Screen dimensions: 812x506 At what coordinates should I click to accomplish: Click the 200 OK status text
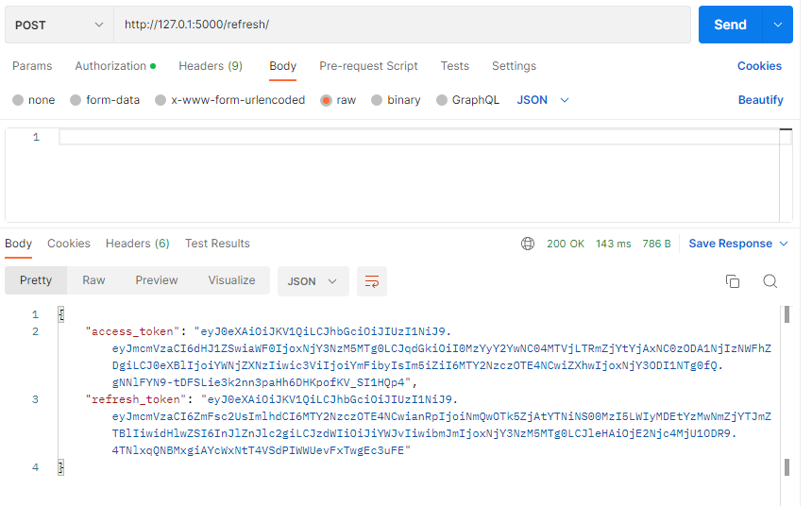point(565,244)
